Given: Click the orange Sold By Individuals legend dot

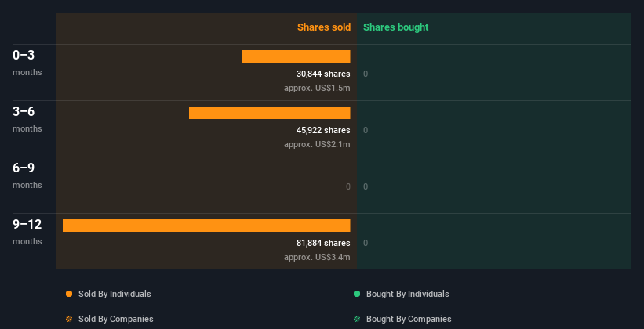Looking at the screenshot, I should point(69,294).
